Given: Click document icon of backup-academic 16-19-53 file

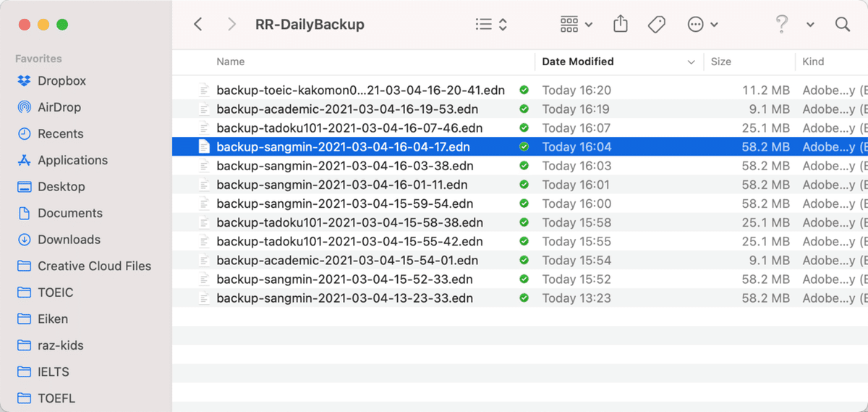Looking at the screenshot, I should point(204,109).
